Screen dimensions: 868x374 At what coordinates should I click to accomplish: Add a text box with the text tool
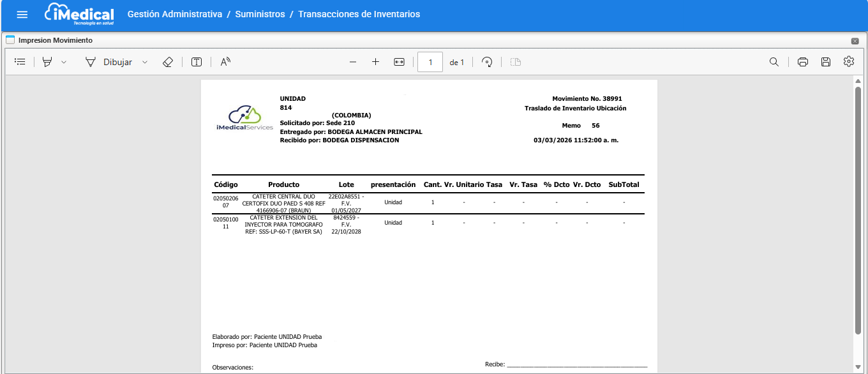[197, 62]
